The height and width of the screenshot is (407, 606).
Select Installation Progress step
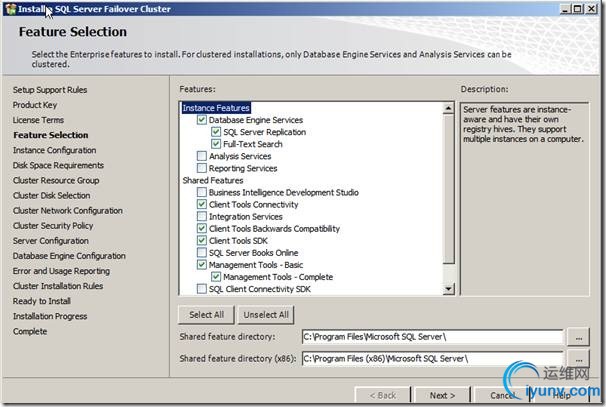[50, 316]
